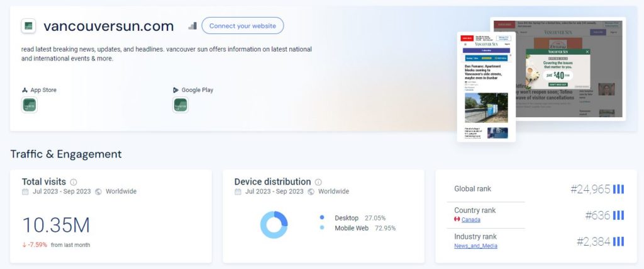Click the Canadian flag icon
644x269 pixels.
pos(457,219)
